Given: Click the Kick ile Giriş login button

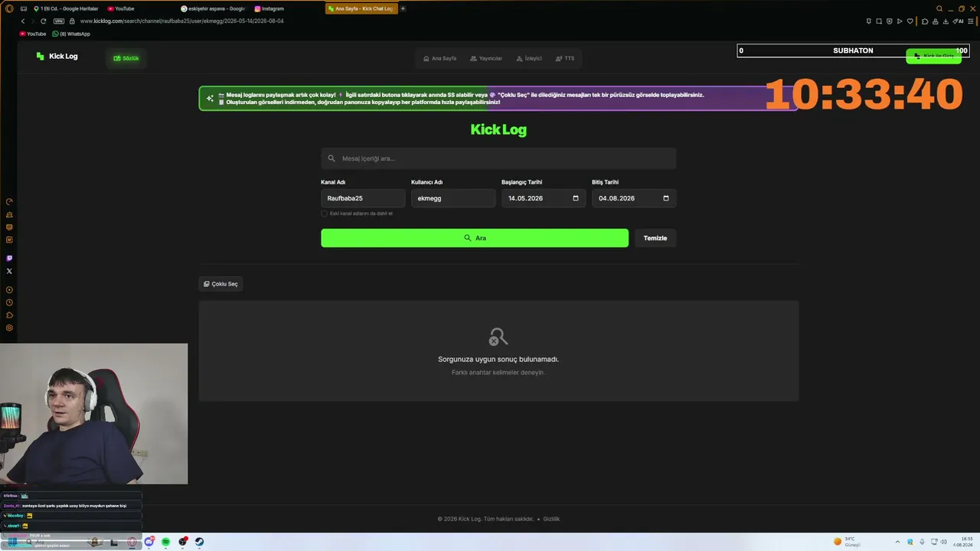Looking at the screenshot, I should (x=933, y=57).
